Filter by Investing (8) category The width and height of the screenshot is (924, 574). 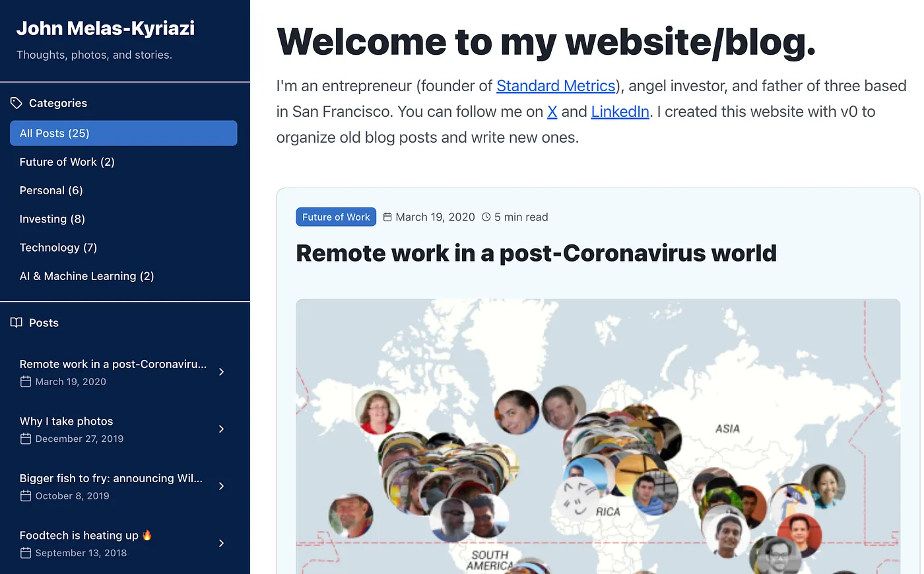pyautogui.click(x=52, y=219)
